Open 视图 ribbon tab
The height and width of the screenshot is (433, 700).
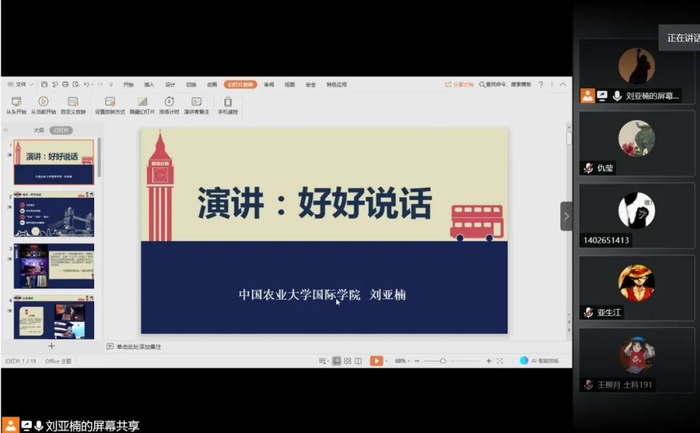pos(290,84)
